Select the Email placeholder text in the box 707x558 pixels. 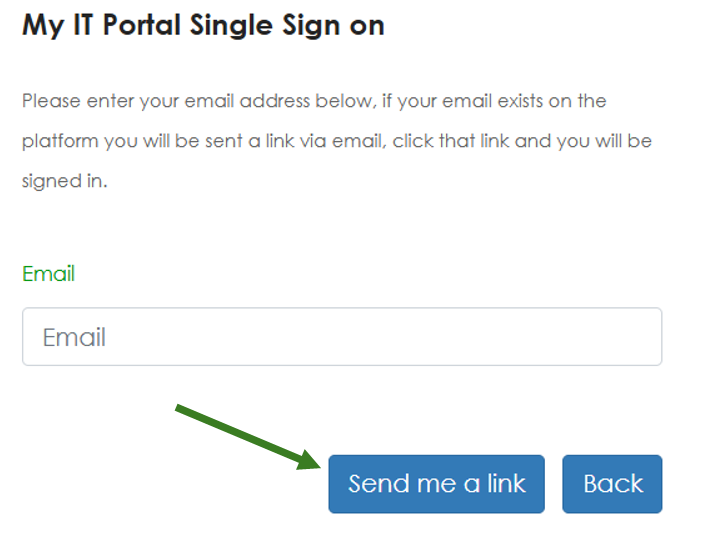point(74,337)
